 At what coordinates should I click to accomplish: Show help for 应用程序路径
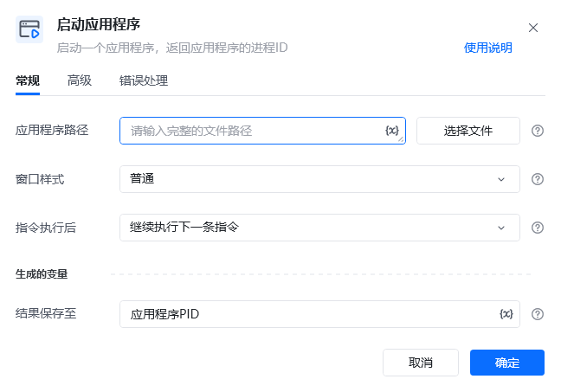pyautogui.click(x=538, y=131)
